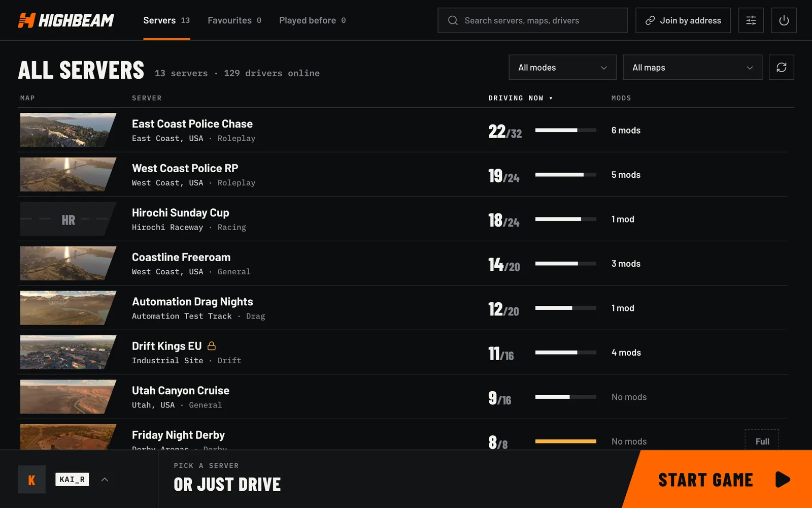Focus the search servers input field
Image resolution: width=812 pixels, height=508 pixels.
coord(532,20)
